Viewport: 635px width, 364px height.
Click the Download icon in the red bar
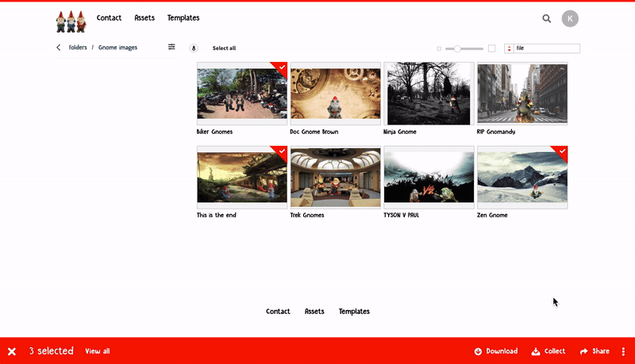(x=479, y=351)
